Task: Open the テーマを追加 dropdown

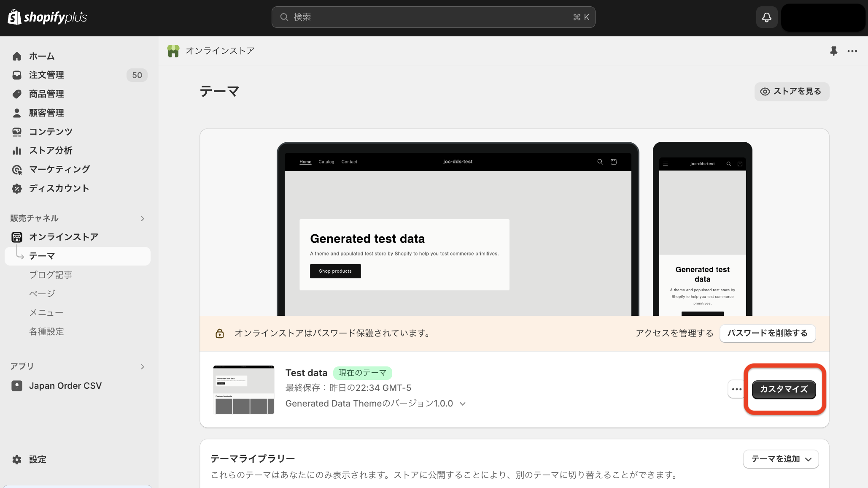Action: 781,459
